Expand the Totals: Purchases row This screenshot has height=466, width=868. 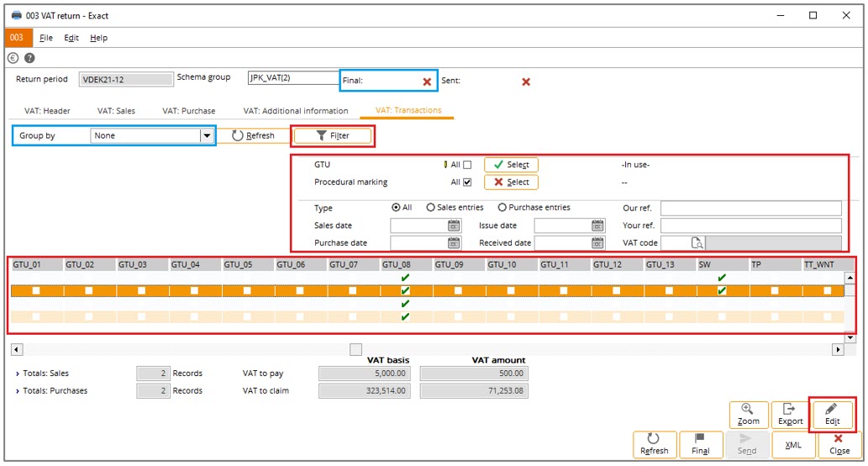pyautogui.click(x=18, y=390)
